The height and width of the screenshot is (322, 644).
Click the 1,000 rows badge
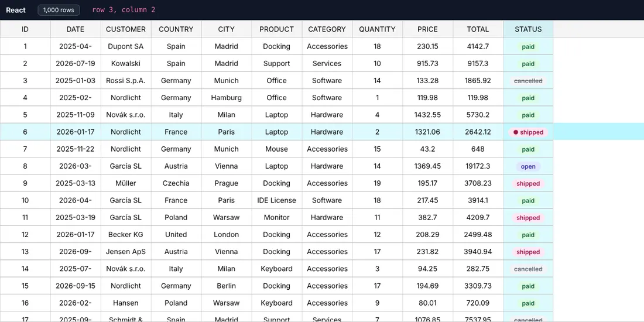(x=59, y=10)
